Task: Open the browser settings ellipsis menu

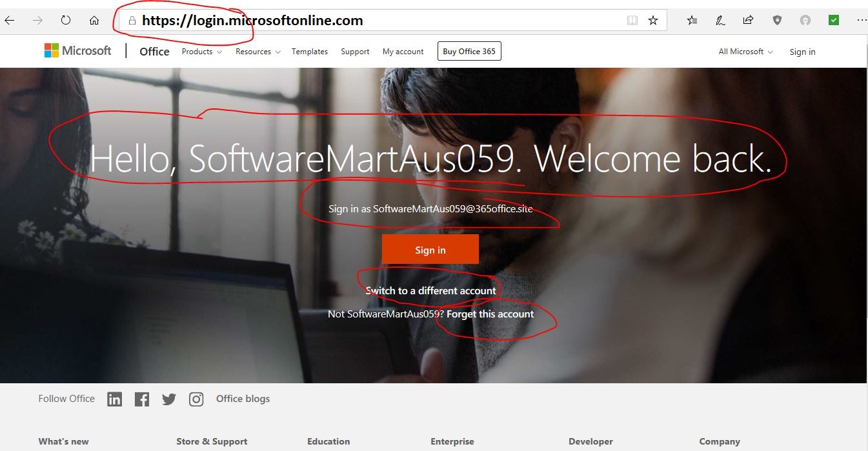Action: 862,21
